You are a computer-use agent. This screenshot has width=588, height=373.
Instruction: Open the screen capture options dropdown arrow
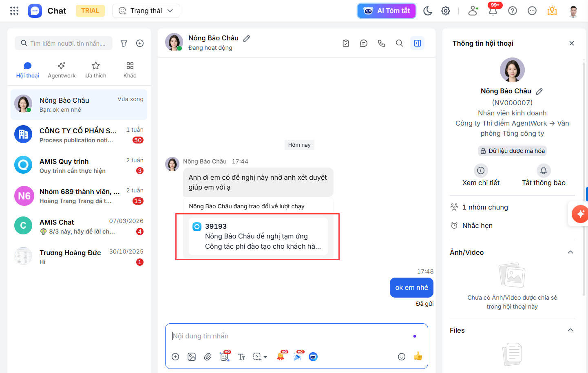265,357
